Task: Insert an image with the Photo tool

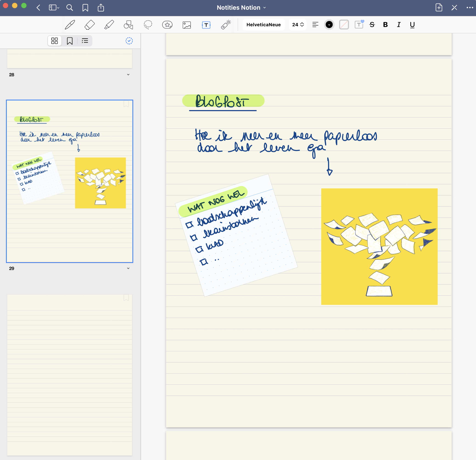Action: click(x=187, y=24)
